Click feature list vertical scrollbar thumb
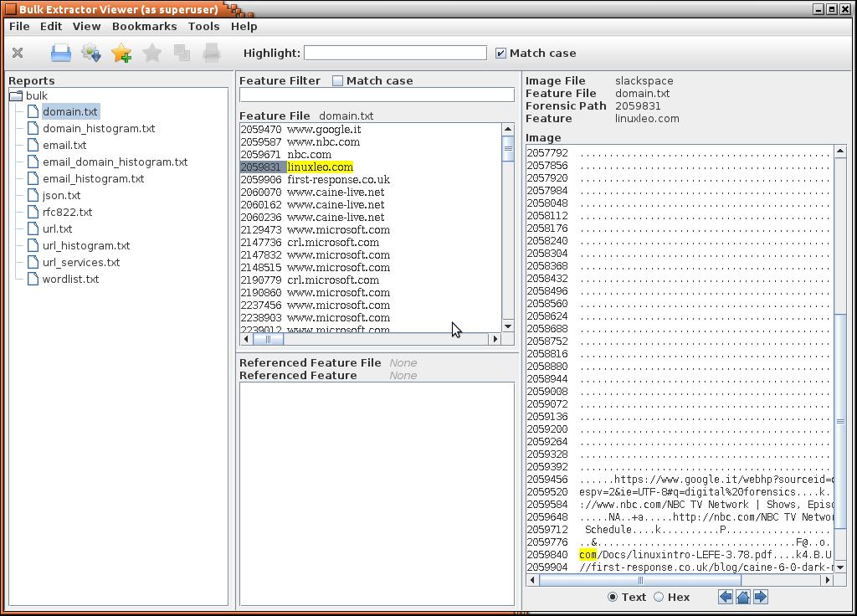Image resolution: width=857 pixels, height=616 pixels. [508, 148]
